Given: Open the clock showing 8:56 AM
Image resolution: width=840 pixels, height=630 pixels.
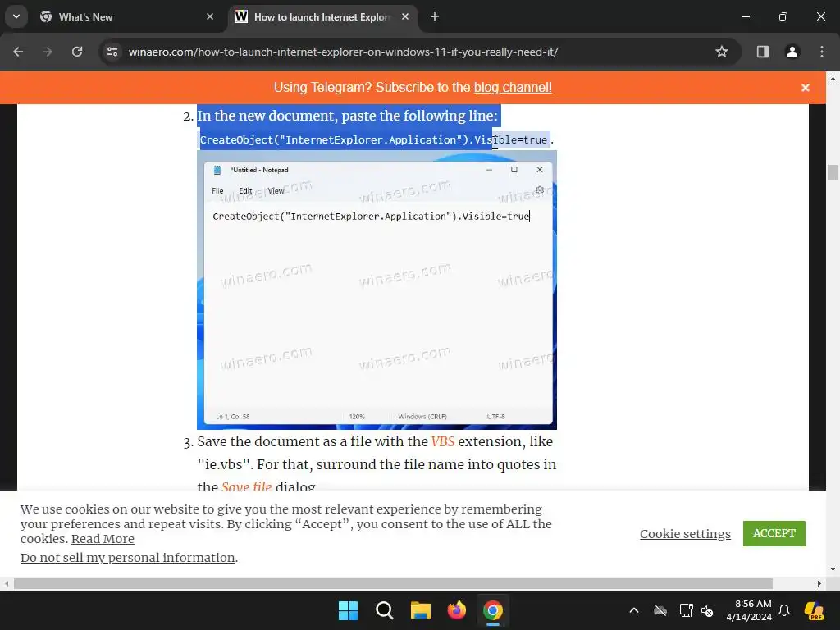Looking at the screenshot, I should point(749,610).
